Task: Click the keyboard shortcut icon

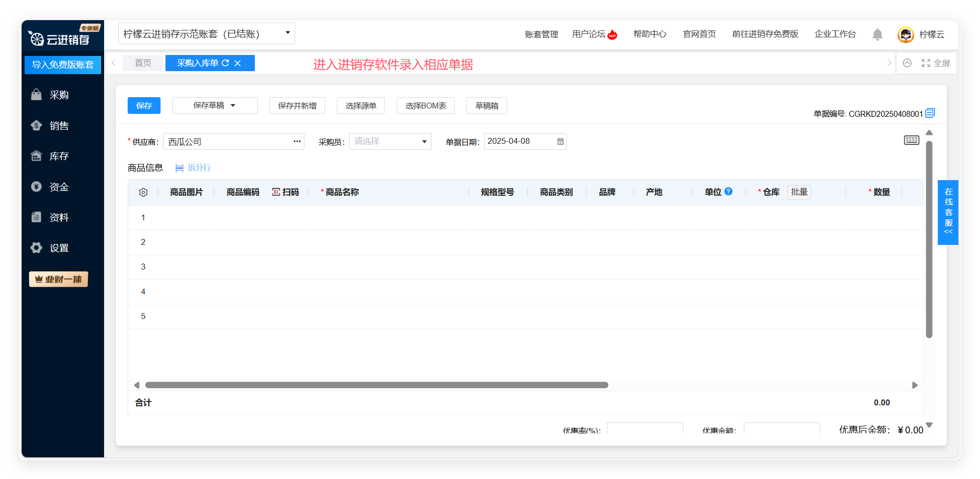Action: [911, 140]
